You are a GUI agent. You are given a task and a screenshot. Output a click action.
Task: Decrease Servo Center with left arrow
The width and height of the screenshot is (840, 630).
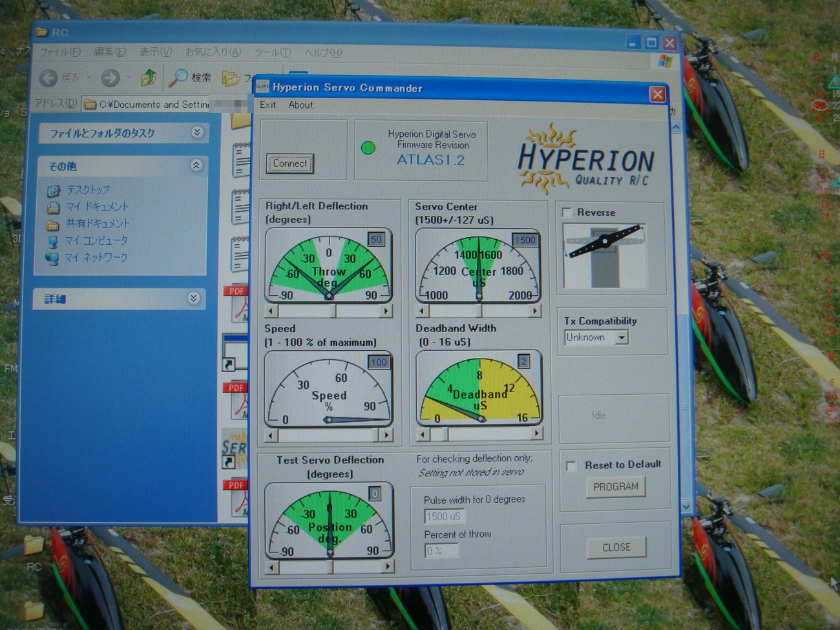421,311
